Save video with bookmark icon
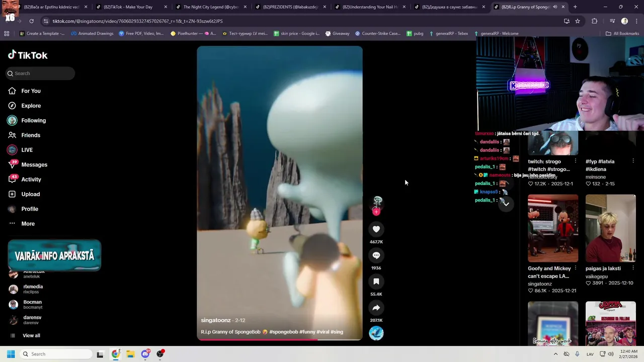Image resolution: width=644 pixels, height=362 pixels. click(376, 282)
